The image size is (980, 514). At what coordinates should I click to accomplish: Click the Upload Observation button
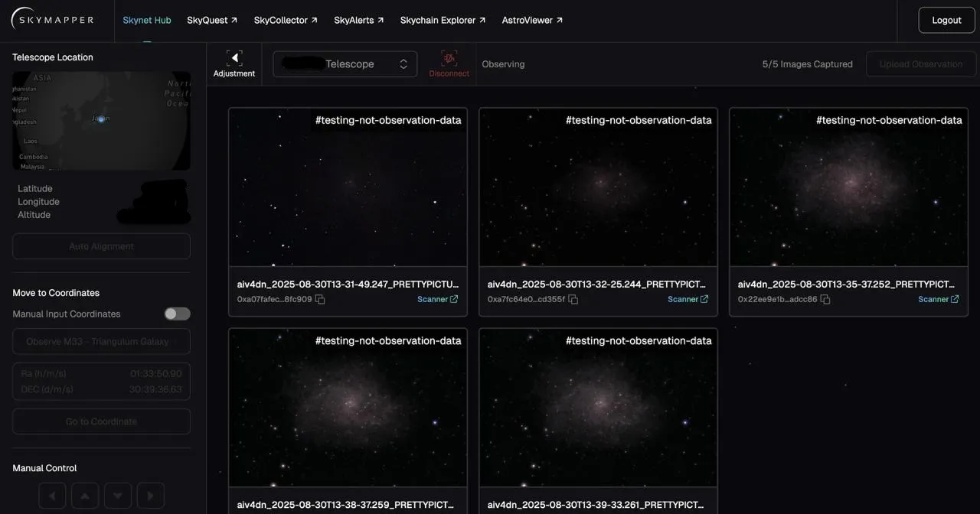tap(921, 64)
